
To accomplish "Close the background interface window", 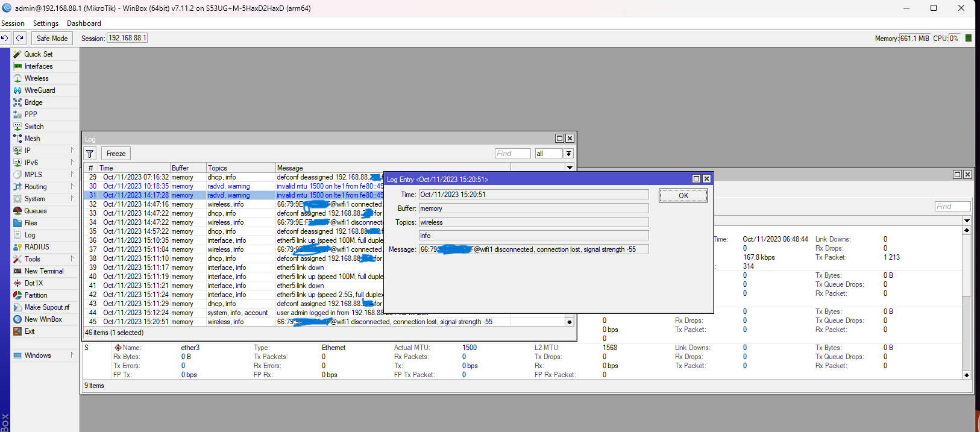I will click(x=967, y=175).
